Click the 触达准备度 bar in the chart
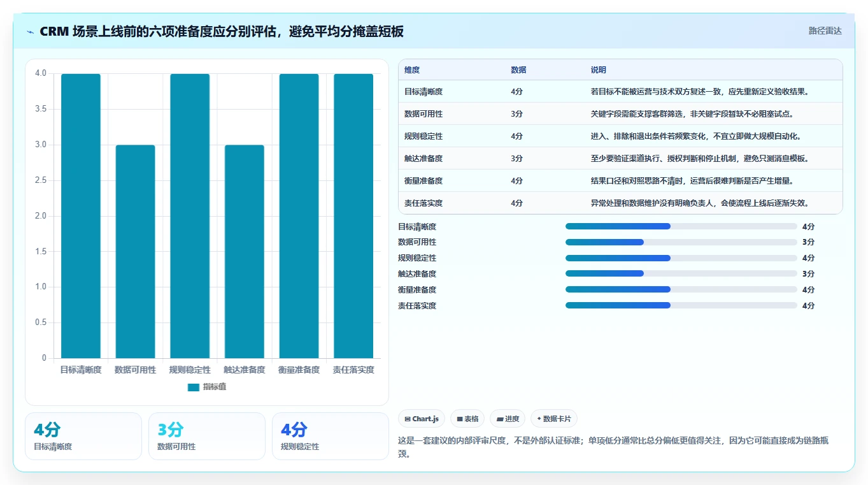 245,252
